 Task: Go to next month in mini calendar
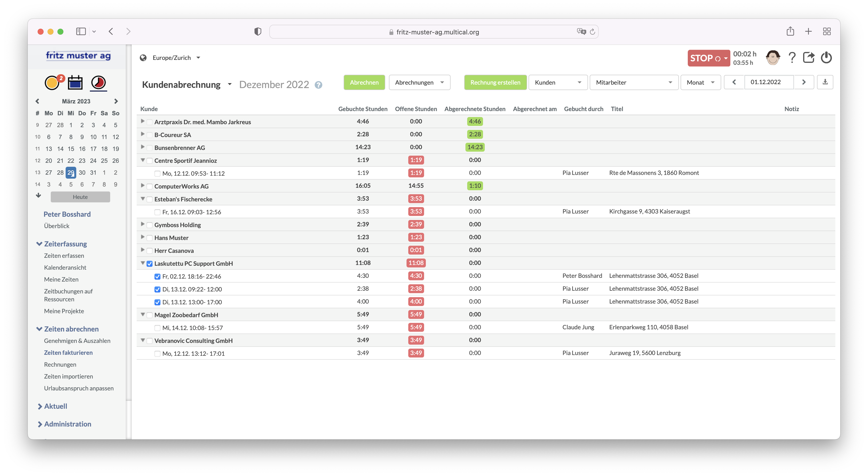(x=116, y=101)
